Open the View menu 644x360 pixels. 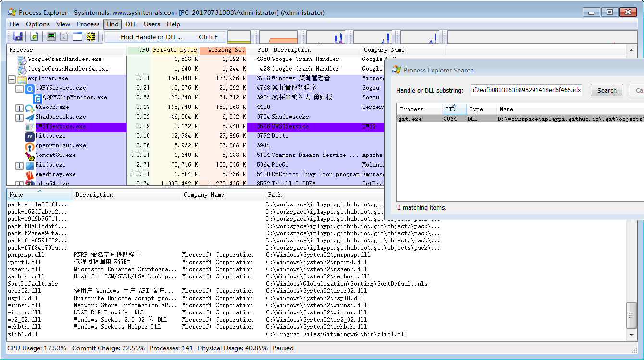63,24
